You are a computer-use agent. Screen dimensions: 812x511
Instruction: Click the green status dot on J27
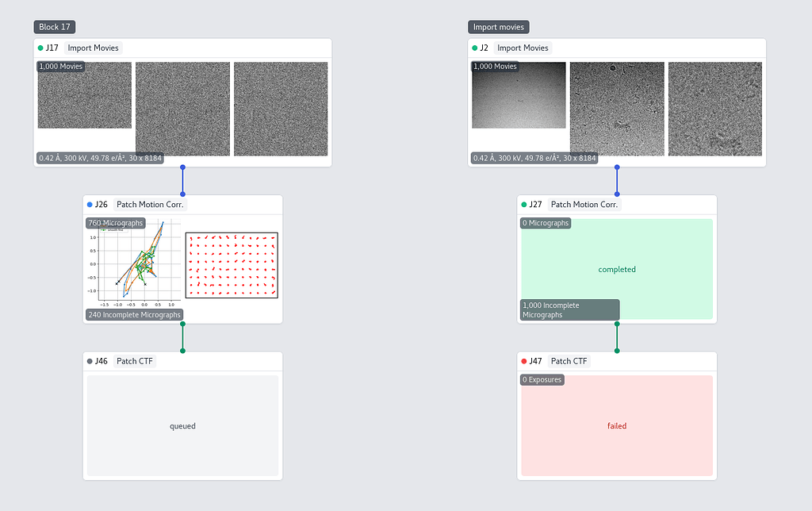point(524,205)
